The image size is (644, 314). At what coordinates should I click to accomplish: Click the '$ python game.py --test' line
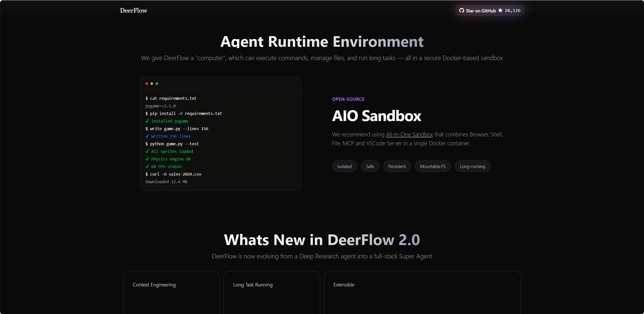coord(172,144)
